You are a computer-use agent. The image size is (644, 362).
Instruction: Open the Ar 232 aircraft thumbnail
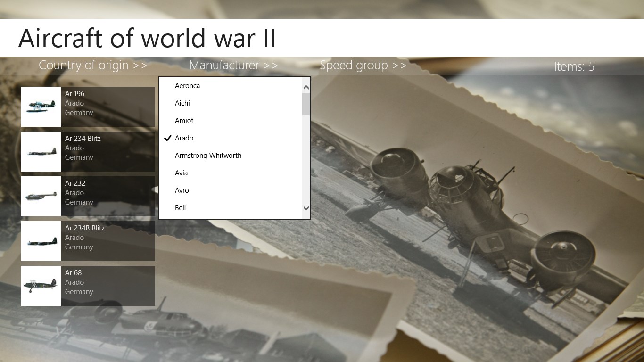[41, 196]
